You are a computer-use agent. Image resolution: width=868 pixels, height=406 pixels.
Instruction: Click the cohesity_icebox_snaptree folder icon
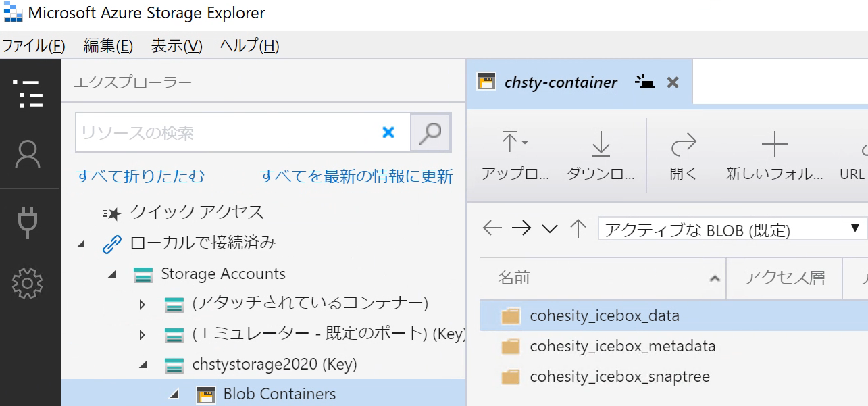tap(511, 377)
